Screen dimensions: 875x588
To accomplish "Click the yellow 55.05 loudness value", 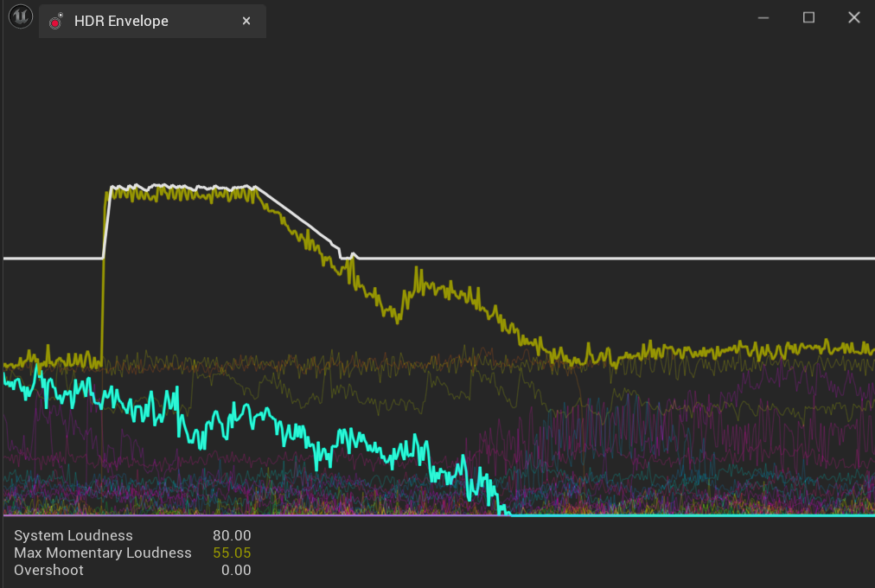I will [232, 553].
